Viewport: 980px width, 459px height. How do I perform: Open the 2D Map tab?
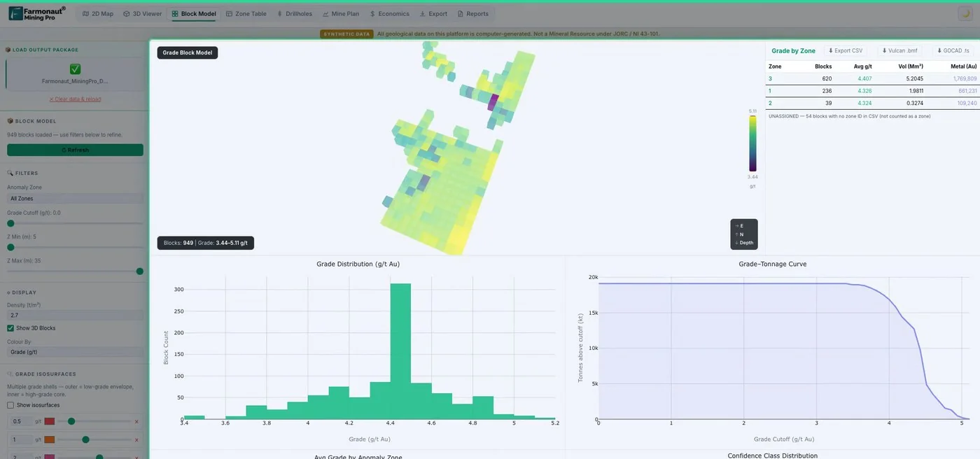coord(98,13)
